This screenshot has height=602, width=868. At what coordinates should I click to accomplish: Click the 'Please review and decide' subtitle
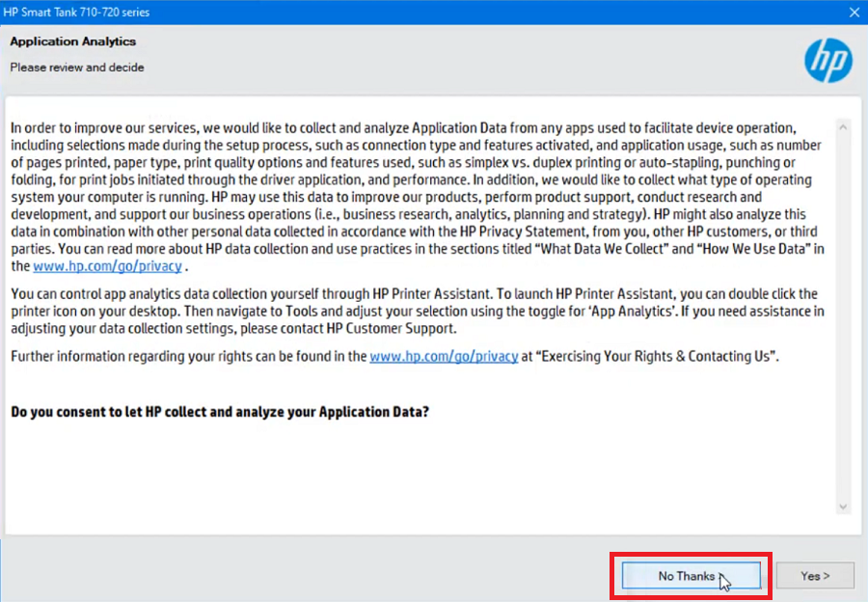click(x=77, y=68)
